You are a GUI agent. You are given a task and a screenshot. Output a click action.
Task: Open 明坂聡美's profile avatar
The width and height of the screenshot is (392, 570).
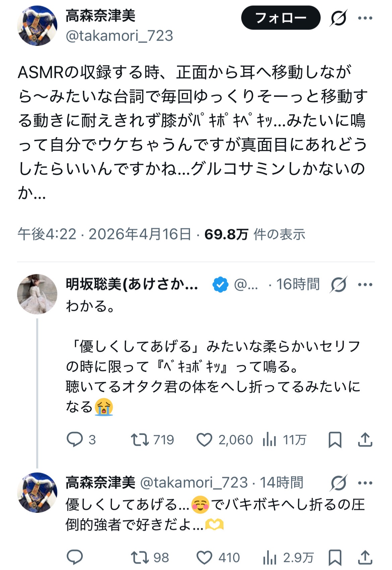pos(37,294)
